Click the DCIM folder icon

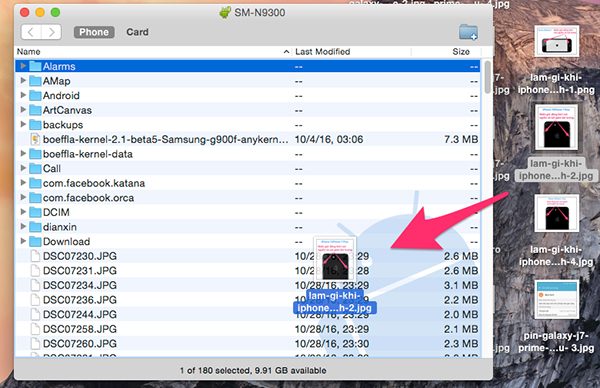tap(35, 212)
